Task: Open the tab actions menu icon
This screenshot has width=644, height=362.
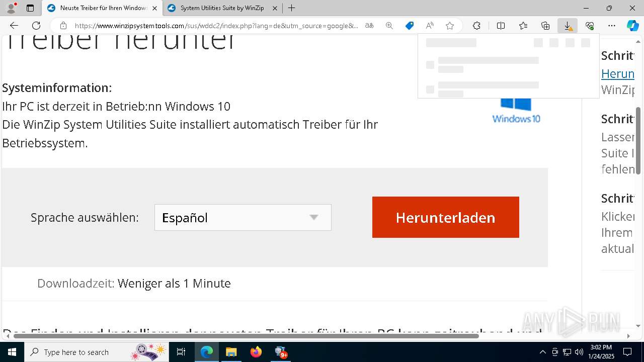Action: [x=30, y=8]
